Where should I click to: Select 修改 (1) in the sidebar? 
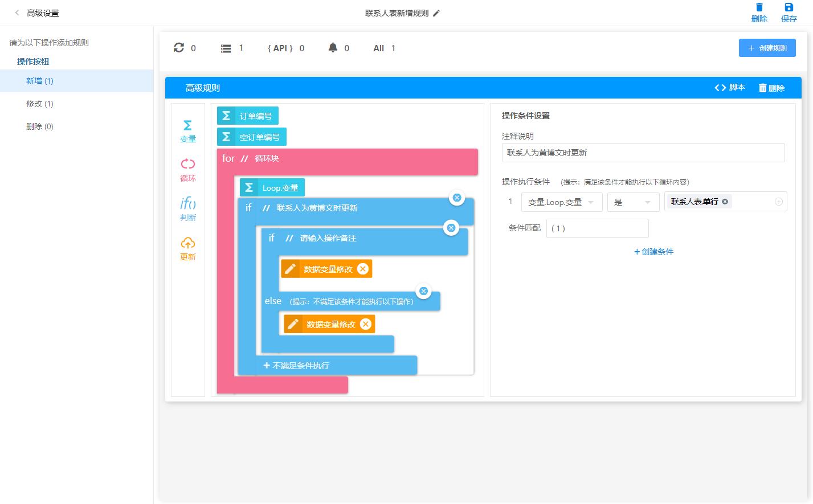point(76,104)
